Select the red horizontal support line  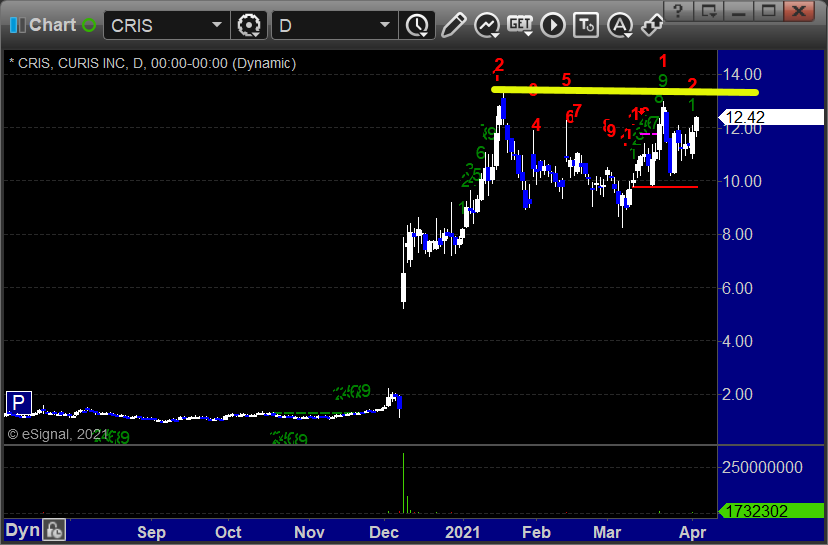[x=665, y=187]
